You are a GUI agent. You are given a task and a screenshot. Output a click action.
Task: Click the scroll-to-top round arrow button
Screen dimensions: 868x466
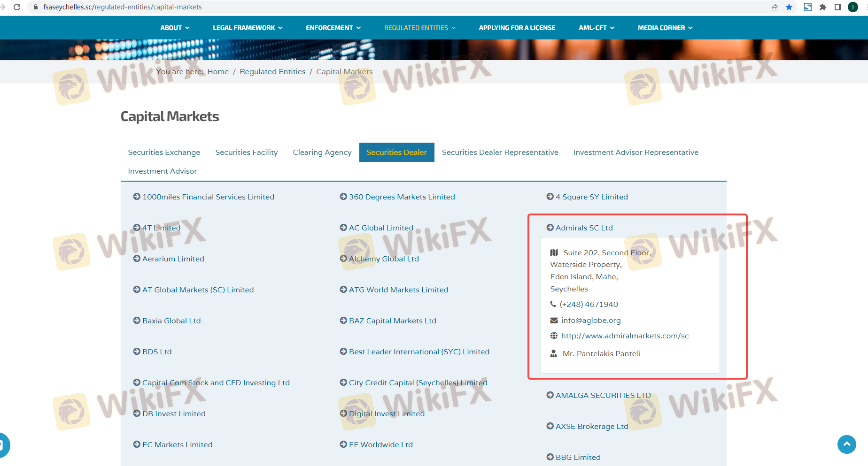846,444
